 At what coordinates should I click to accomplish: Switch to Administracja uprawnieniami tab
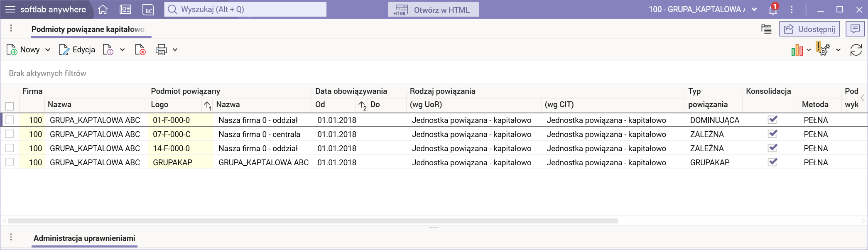(84, 238)
